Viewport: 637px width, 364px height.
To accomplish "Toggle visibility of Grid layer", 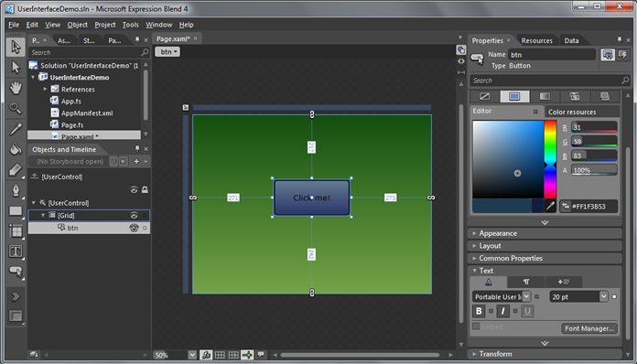I will tap(134, 216).
